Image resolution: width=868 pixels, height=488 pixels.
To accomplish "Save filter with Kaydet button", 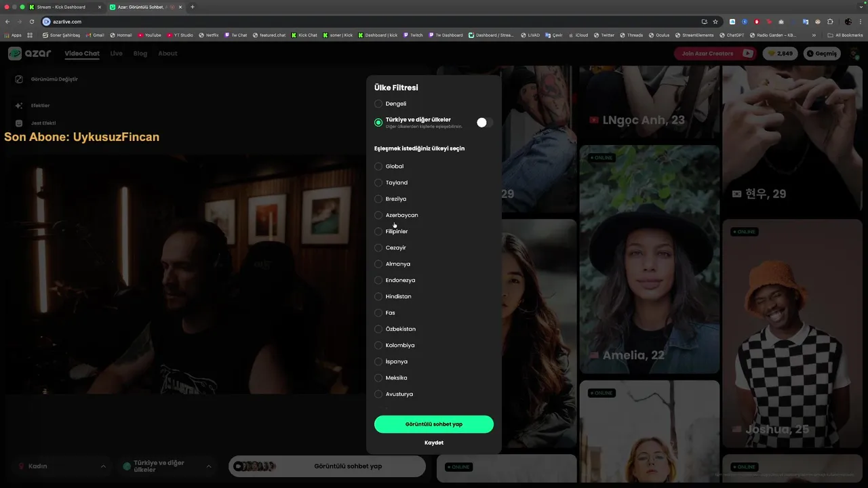I will (x=434, y=443).
